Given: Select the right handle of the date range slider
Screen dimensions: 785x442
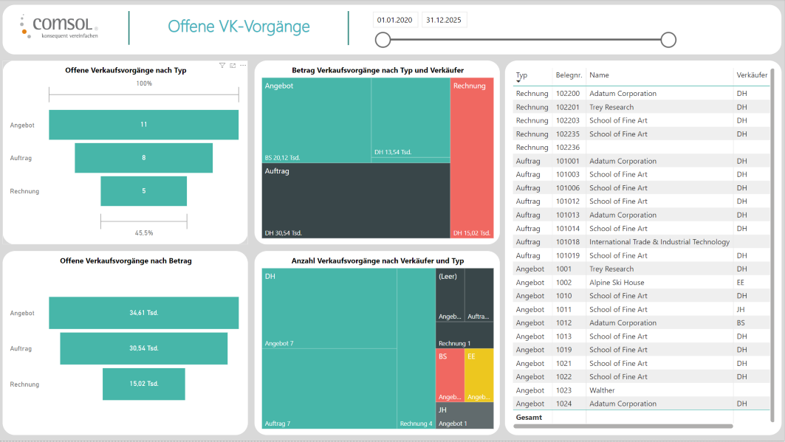Looking at the screenshot, I should pos(668,40).
